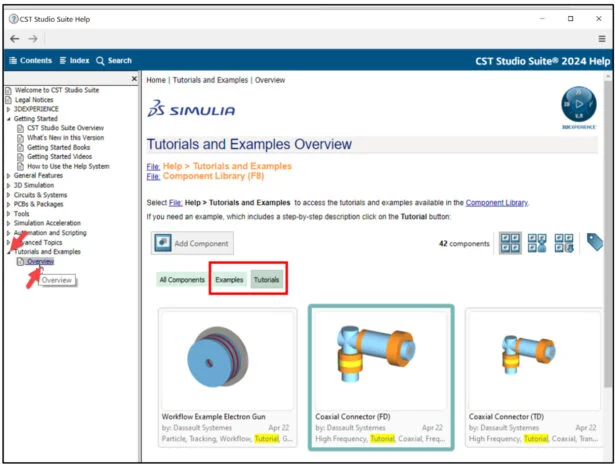
Task: Switch to large thumbnail grid view
Action: 510,243
